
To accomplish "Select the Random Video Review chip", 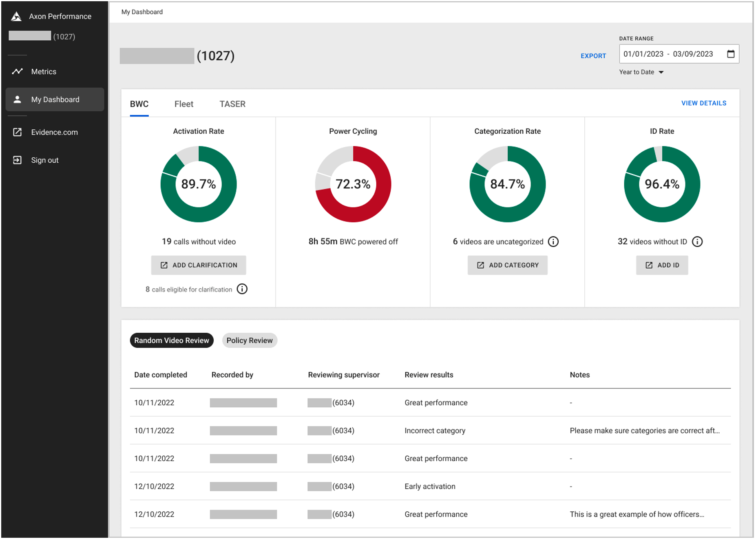I will [x=171, y=340].
